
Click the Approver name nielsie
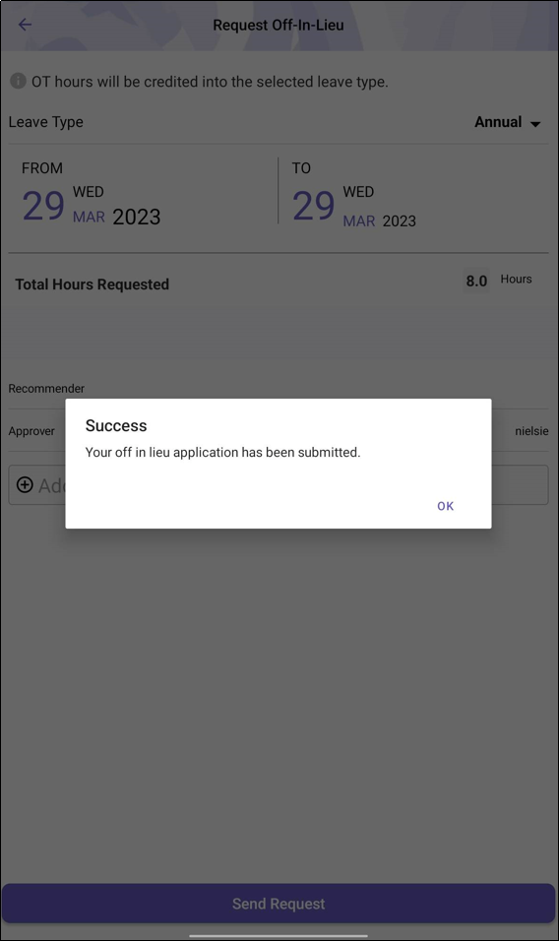531,431
